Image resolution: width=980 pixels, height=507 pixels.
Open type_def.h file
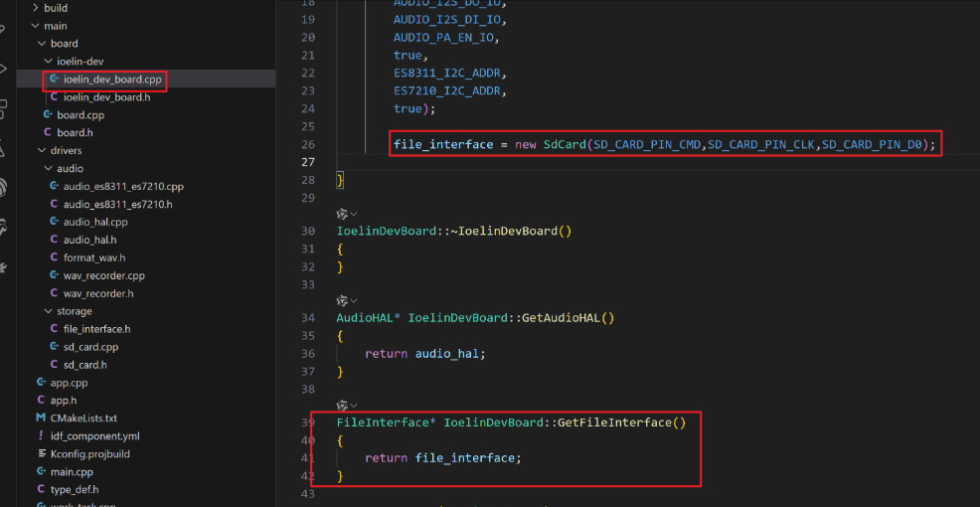(x=75, y=489)
